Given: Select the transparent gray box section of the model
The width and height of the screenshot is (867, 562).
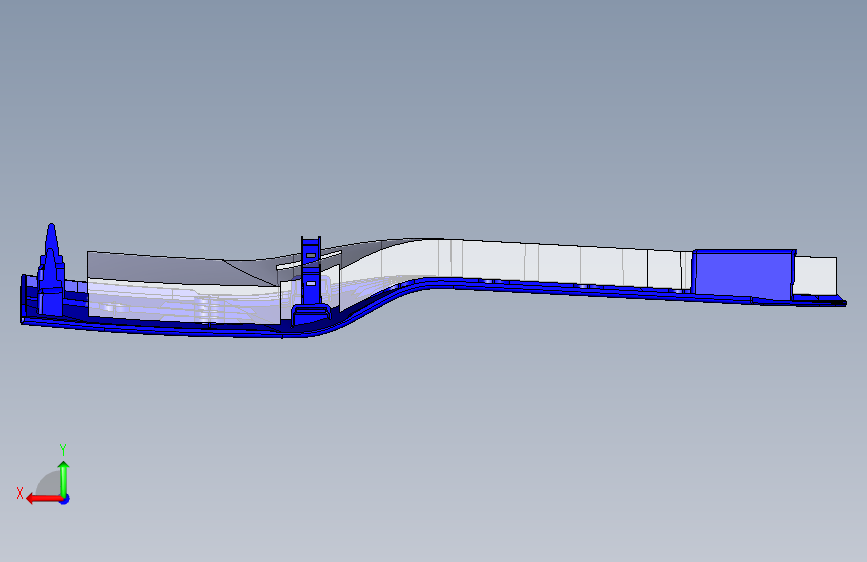Looking at the screenshot, I should (182, 287).
